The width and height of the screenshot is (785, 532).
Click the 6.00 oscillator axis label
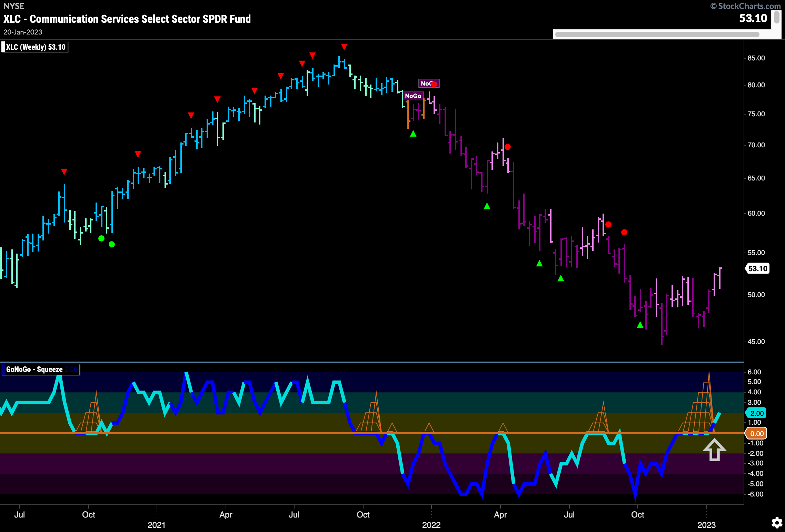point(754,372)
